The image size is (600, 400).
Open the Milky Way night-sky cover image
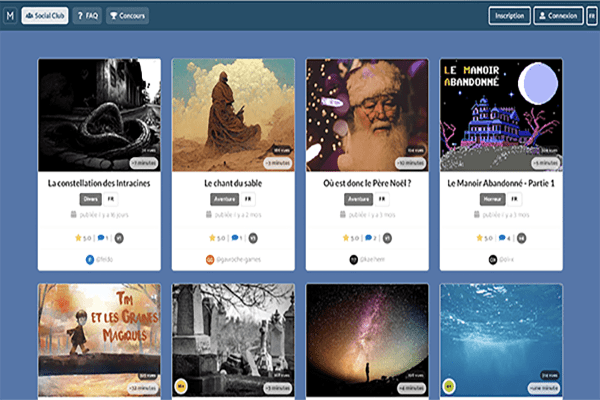coord(367,340)
